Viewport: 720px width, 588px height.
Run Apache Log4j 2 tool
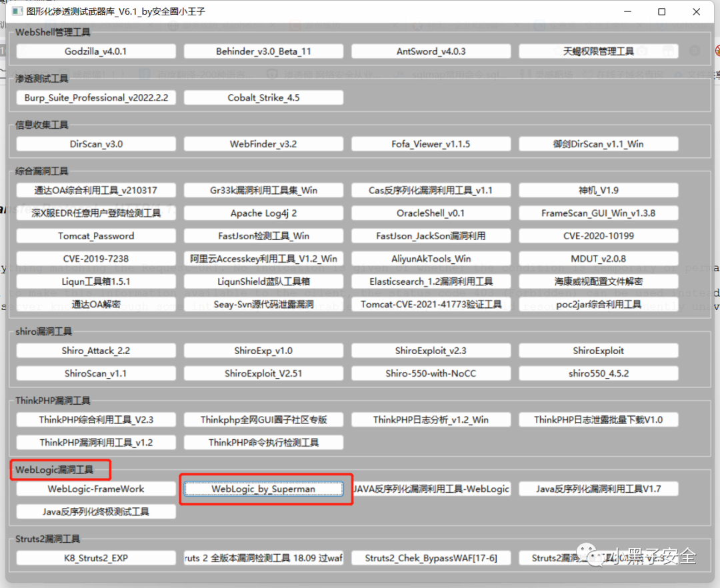pyautogui.click(x=263, y=213)
